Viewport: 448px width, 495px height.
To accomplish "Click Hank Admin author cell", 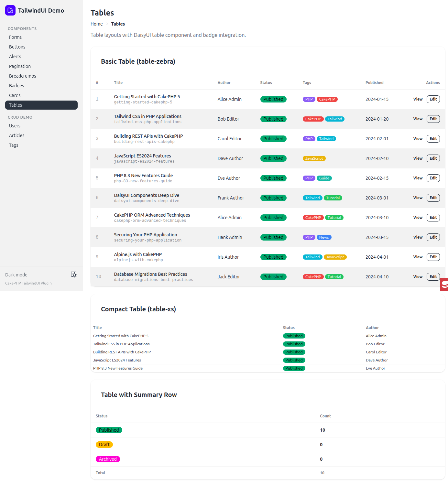I will (x=230, y=237).
